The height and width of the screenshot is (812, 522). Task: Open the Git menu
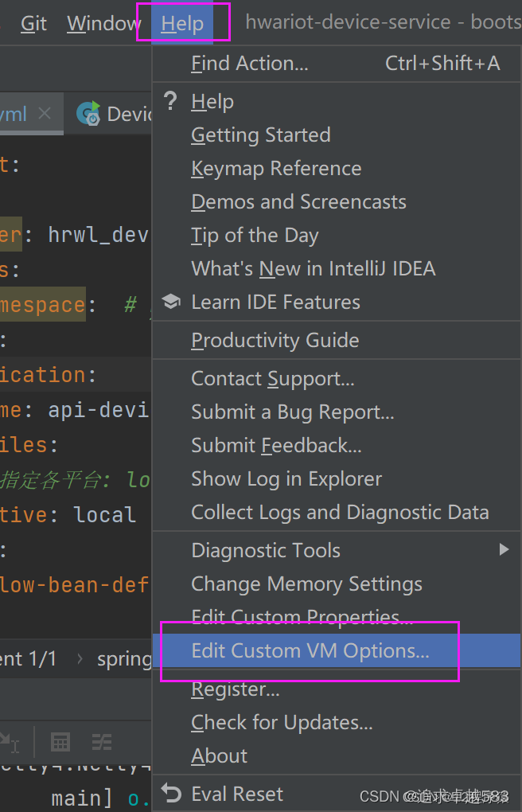(33, 23)
